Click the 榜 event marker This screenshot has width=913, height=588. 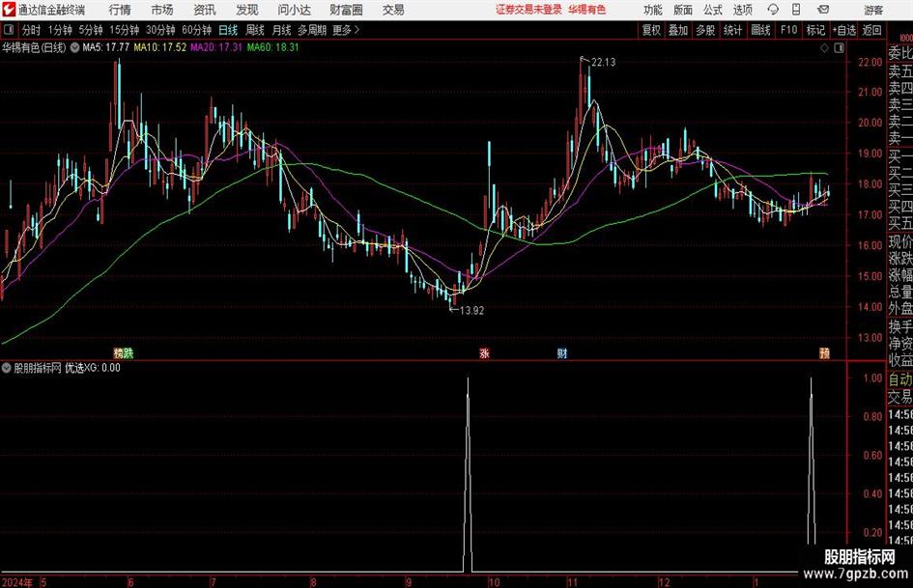click(x=118, y=352)
